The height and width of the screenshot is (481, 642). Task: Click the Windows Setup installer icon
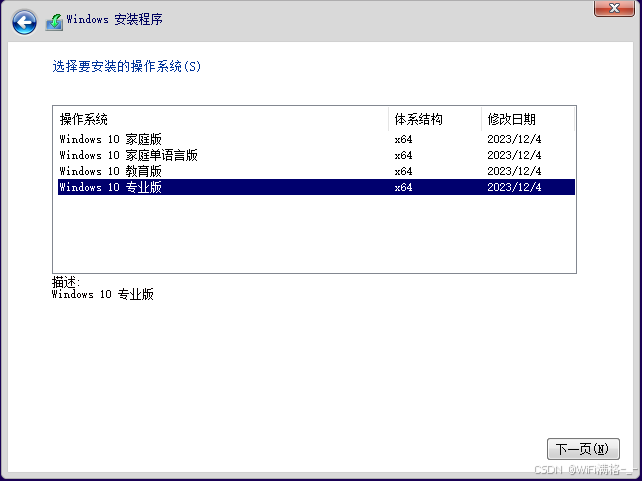pos(54,22)
